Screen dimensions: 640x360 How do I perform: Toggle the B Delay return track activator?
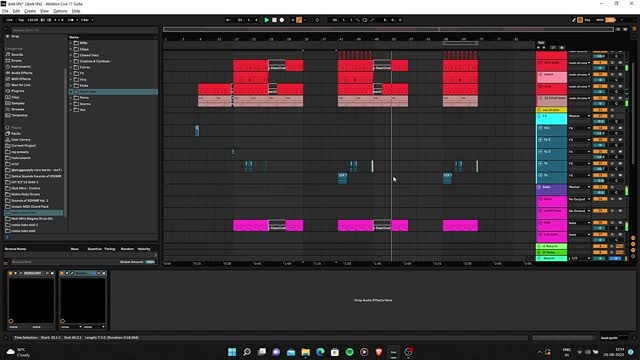pos(600,252)
